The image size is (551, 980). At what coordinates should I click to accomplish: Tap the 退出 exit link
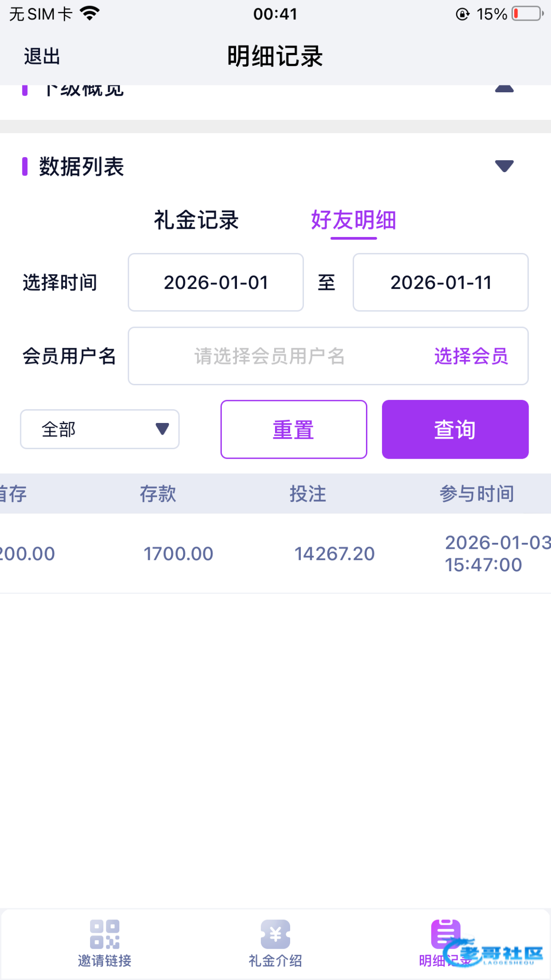(x=42, y=56)
